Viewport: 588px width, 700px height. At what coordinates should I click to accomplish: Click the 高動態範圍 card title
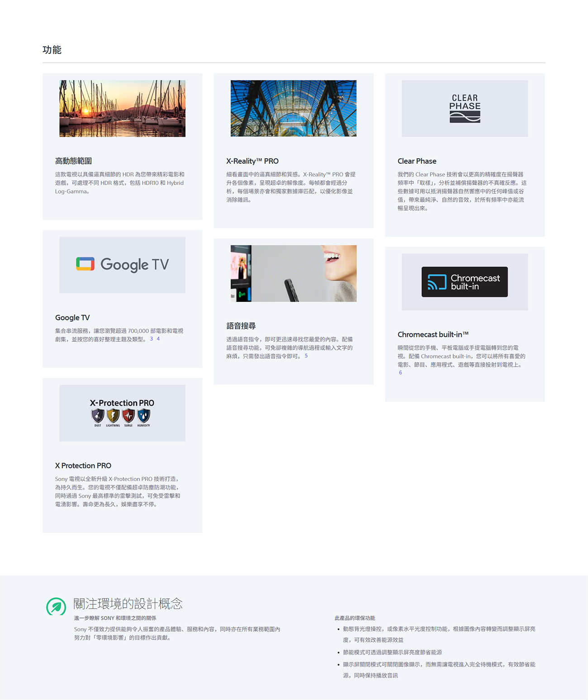coord(73,161)
